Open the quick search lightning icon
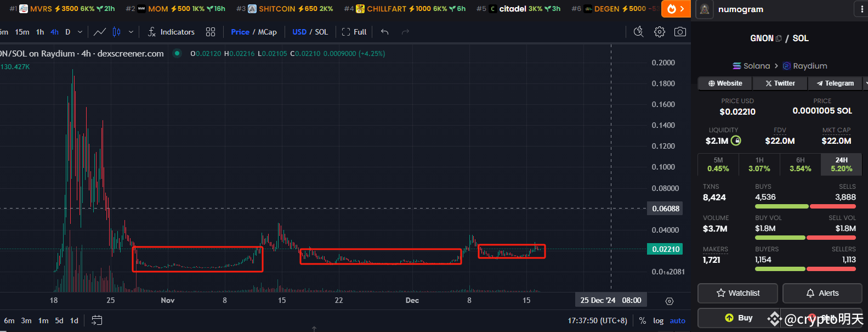The width and height of the screenshot is (868, 332). (638, 32)
